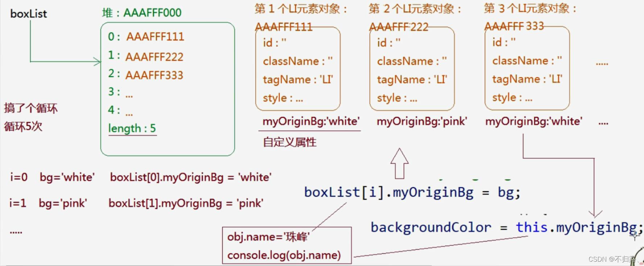
Task: Click code line boxList[i].myOriginBg = bg;
Action: coord(412,192)
